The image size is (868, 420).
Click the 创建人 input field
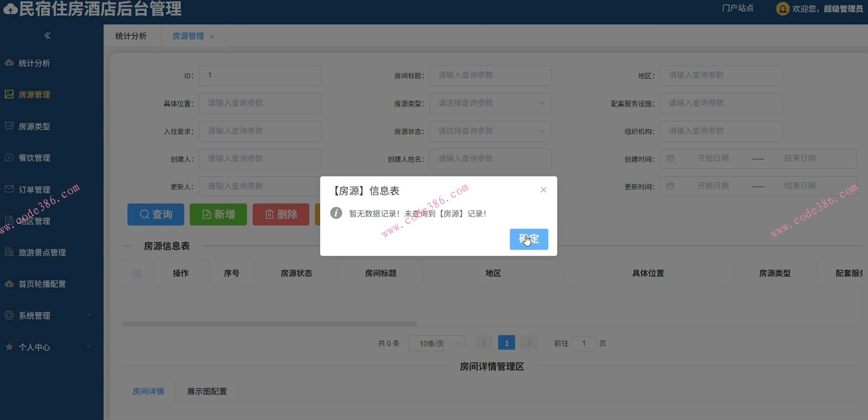260,158
